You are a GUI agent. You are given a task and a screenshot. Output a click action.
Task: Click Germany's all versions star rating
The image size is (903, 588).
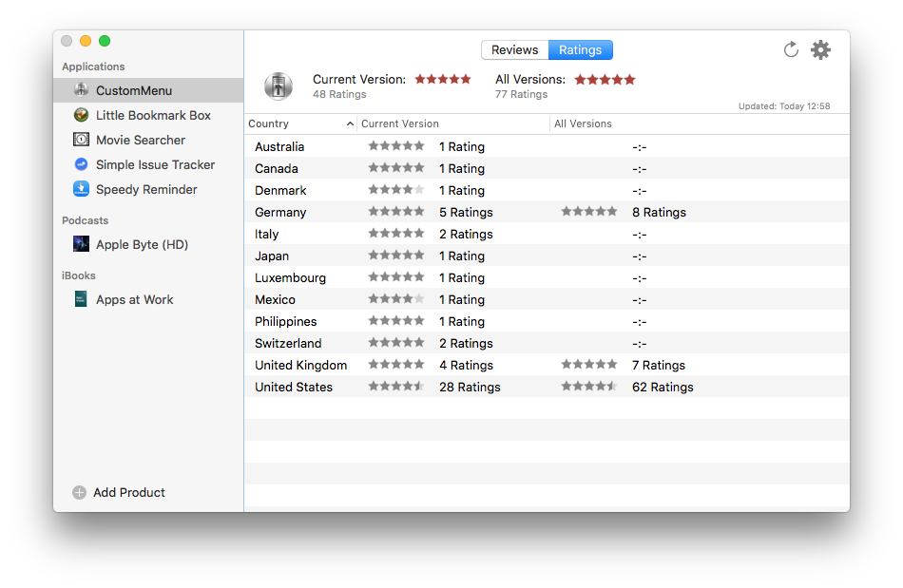click(589, 211)
